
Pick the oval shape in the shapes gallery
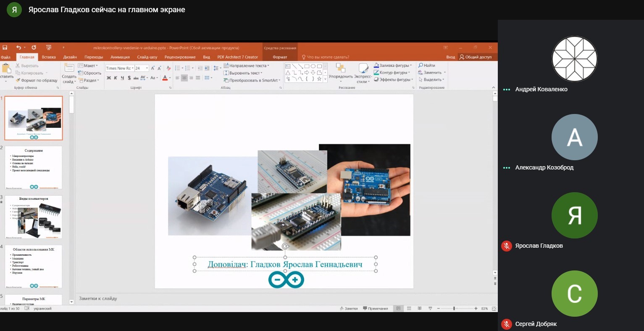[x=313, y=66]
